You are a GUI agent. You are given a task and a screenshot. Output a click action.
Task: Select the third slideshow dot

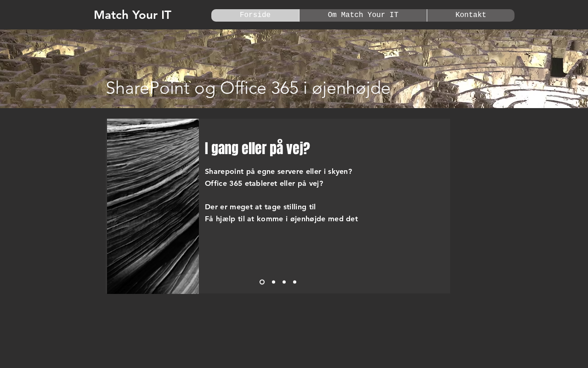click(x=284, y=282)
